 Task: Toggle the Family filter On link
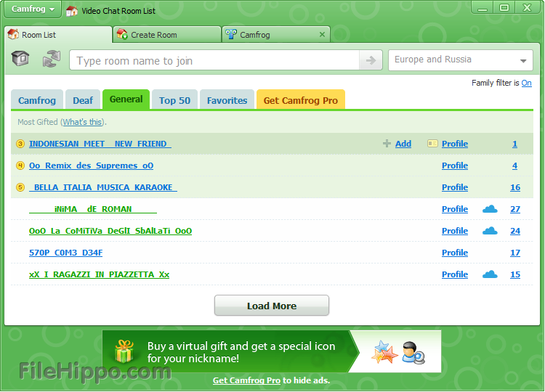click(526, 83)
